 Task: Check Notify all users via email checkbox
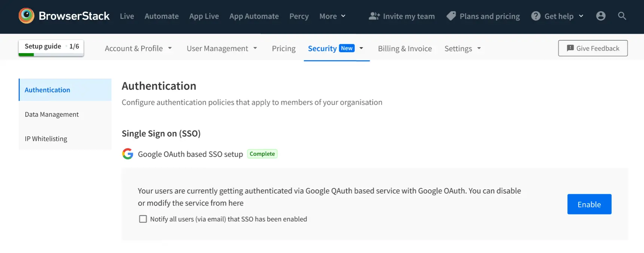pos(143,219)
